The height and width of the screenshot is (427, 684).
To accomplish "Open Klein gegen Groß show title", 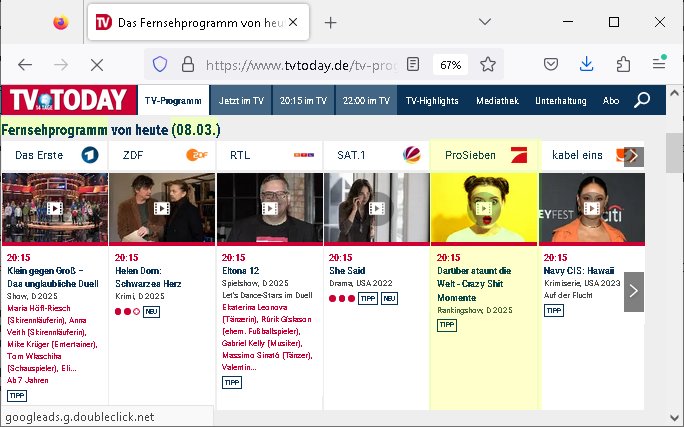I will (x=52, y=277).
